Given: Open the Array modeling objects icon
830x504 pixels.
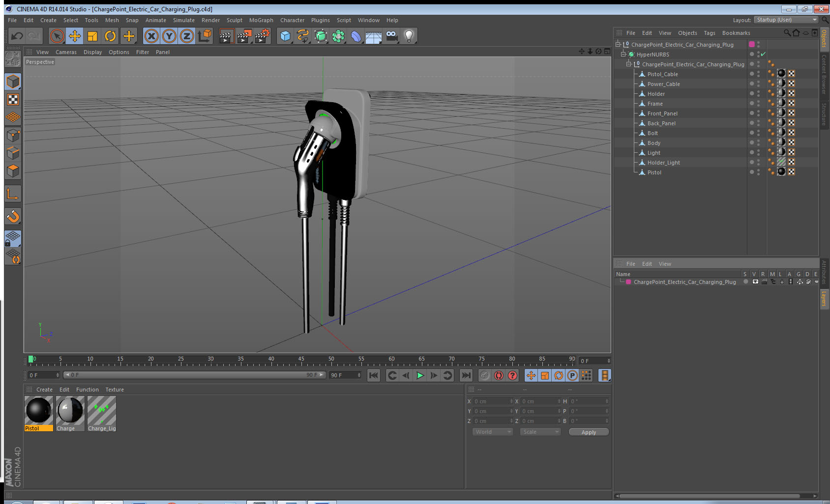Looking at the screenshot, I should pyautogui.click(x=338, y=36).
